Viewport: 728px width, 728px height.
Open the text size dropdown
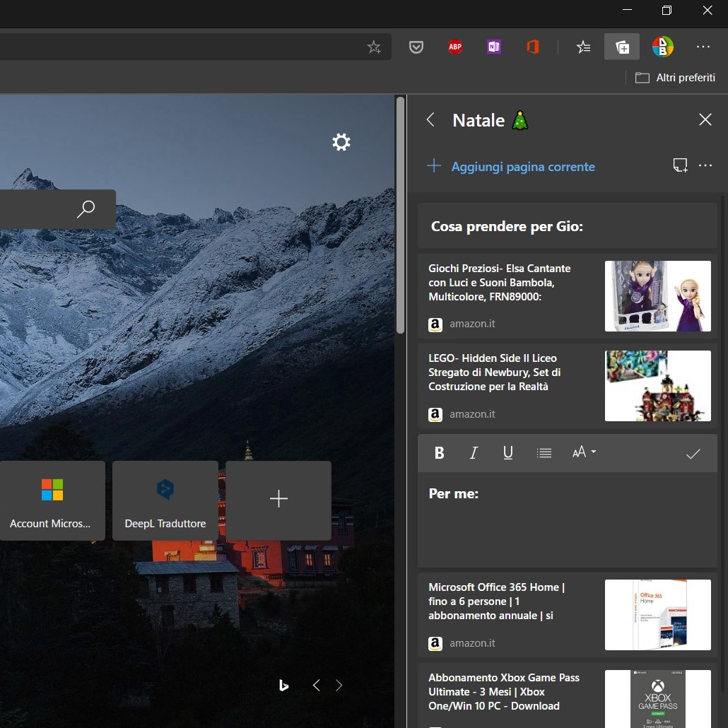pos(584,452)
